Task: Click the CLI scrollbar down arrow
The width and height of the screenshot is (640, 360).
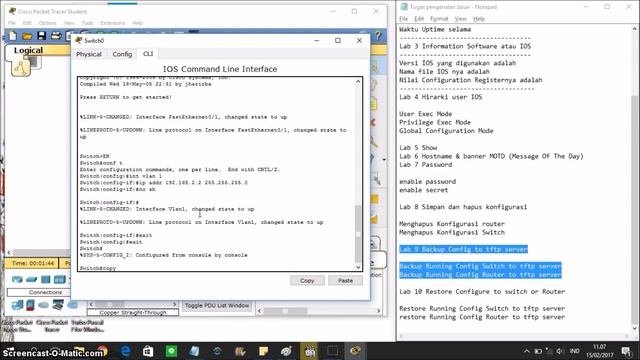Action: pos(358,267)
